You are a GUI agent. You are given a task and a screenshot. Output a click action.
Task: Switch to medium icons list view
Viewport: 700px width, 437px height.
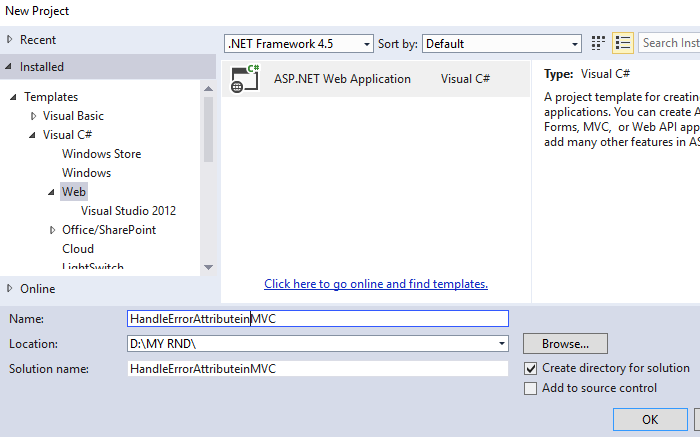click(624, 43)
